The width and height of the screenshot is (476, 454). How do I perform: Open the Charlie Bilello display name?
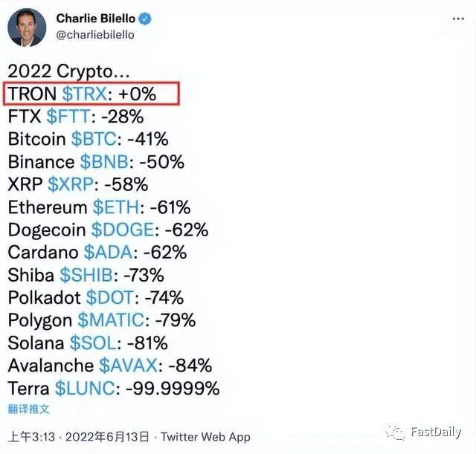(x=96, y=19)
